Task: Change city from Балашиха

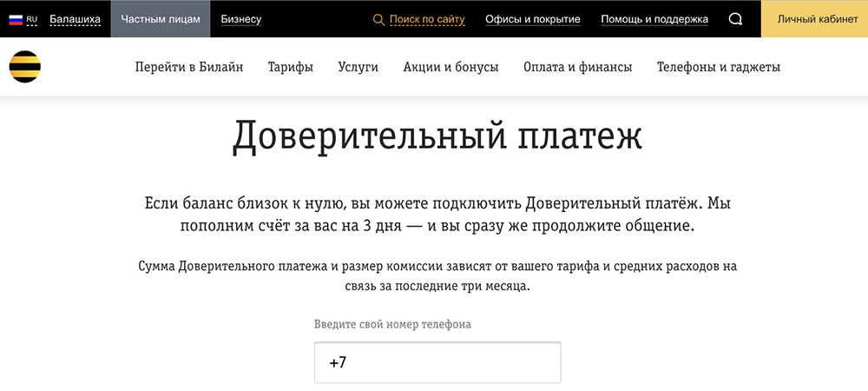Action: 75,19
